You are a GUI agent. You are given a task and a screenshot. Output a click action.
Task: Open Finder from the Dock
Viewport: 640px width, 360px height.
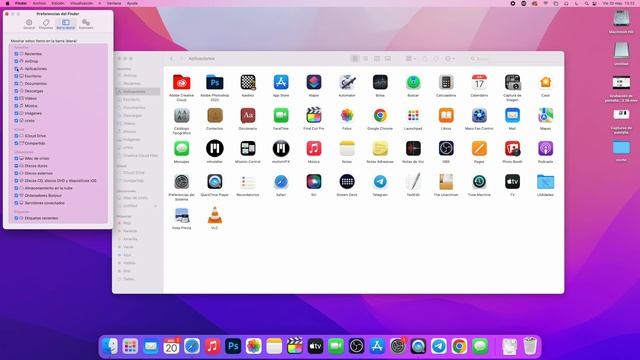click(x=110, y=347)
